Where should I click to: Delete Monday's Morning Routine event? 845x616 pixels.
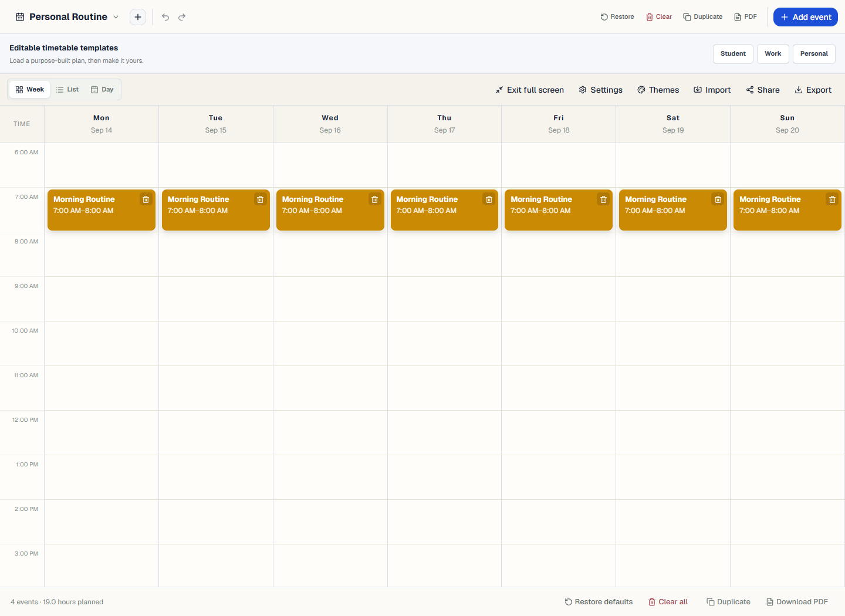coord(146,199)
